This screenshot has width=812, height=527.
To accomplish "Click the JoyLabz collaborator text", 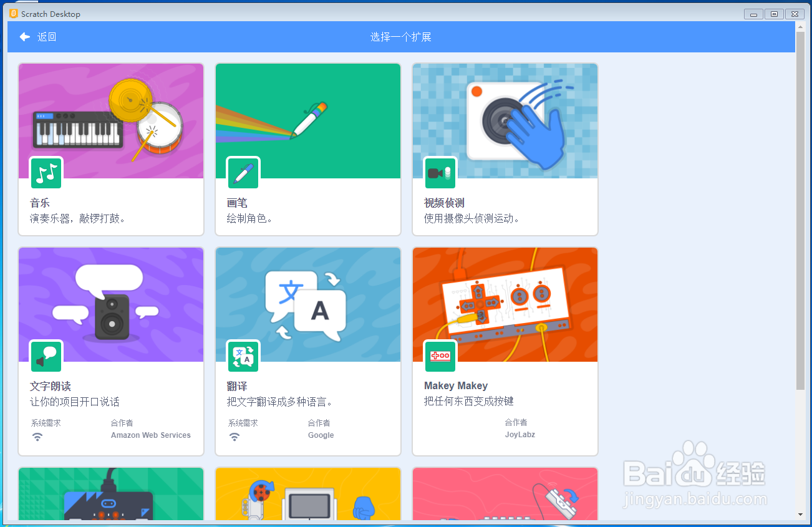I will 520,435.
